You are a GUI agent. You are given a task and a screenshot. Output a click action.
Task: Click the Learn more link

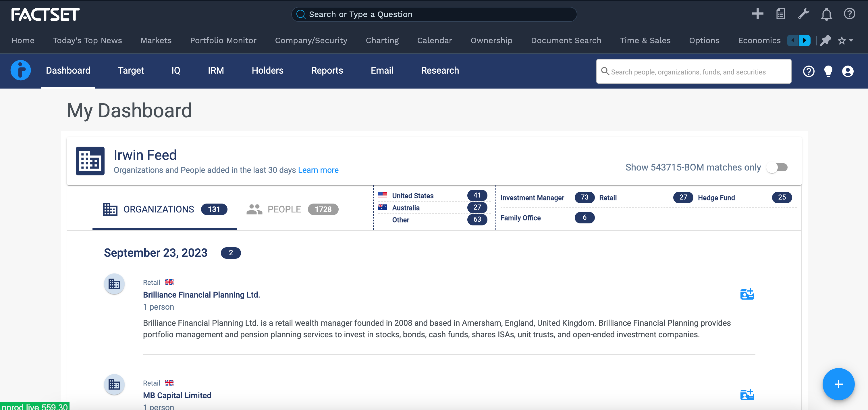(x=318, y=170)
